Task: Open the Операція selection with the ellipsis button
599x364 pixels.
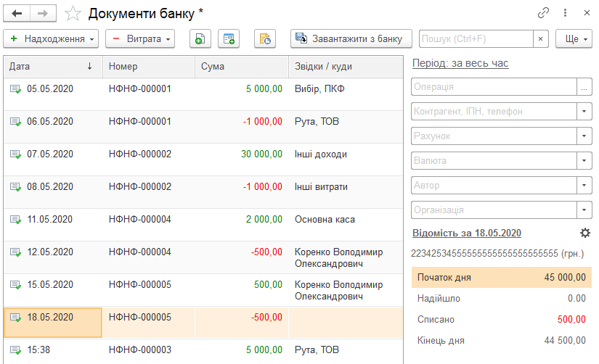Action: tap(584, 87)
